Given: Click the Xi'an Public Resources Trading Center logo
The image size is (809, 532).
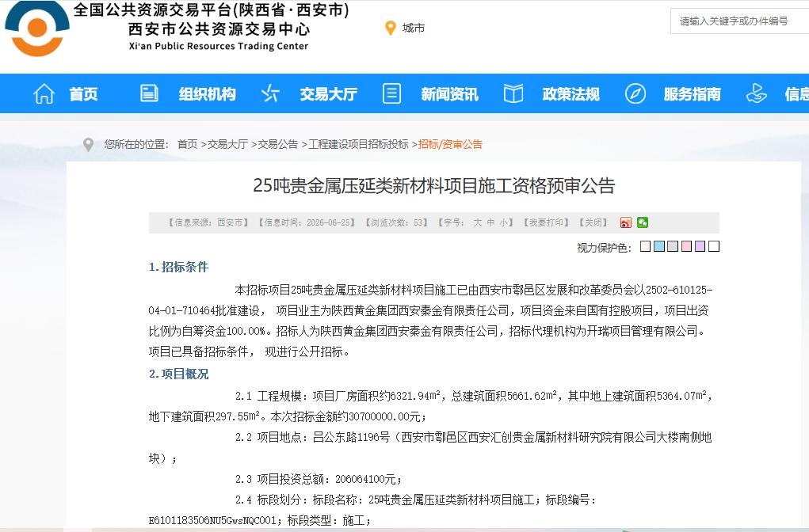Looking at the screenshot, I should [x=37, y=28].
